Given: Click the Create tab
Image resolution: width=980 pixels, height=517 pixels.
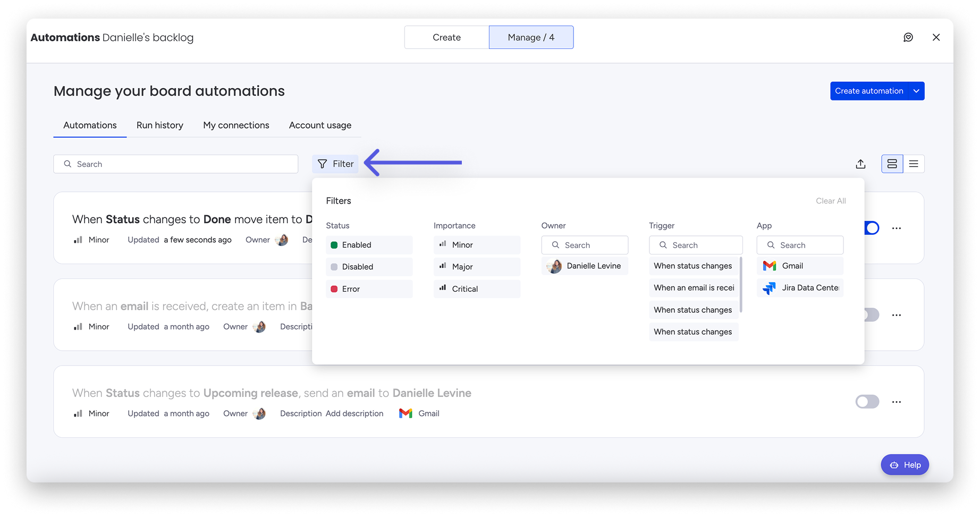Looking at the screenshot, I should pyautogui.click(x=446, y=37).
